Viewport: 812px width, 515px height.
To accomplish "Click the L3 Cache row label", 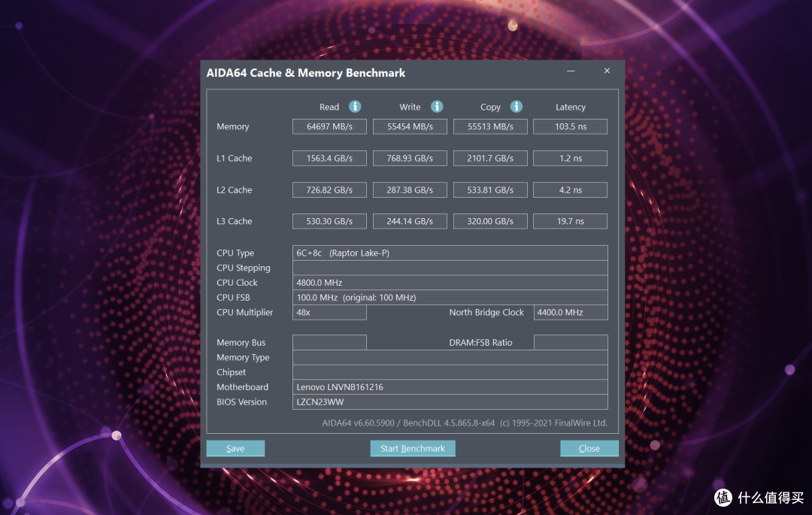I will click(234, 222).
